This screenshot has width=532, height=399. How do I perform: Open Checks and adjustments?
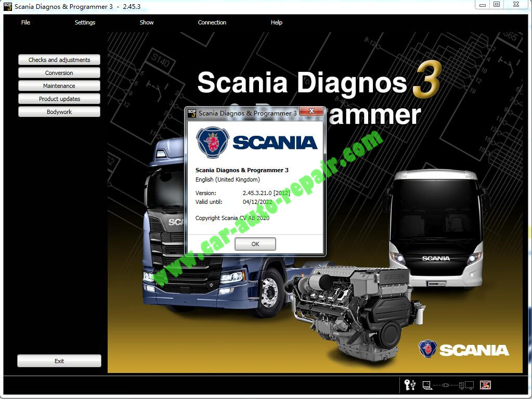pos(59,60)
